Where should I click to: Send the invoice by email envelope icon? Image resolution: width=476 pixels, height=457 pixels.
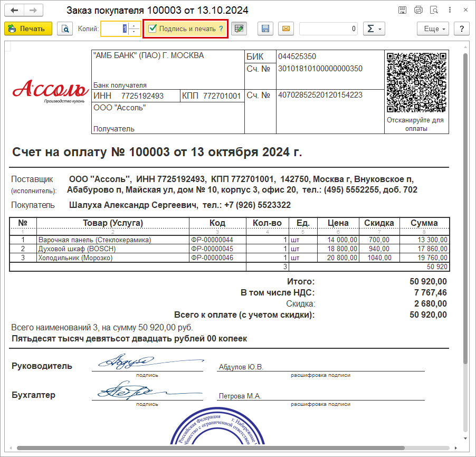pyautogui.click(x=285, y=29)
